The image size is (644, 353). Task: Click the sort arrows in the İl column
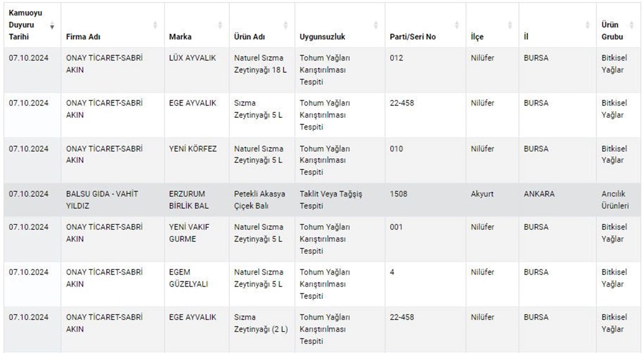587,25
